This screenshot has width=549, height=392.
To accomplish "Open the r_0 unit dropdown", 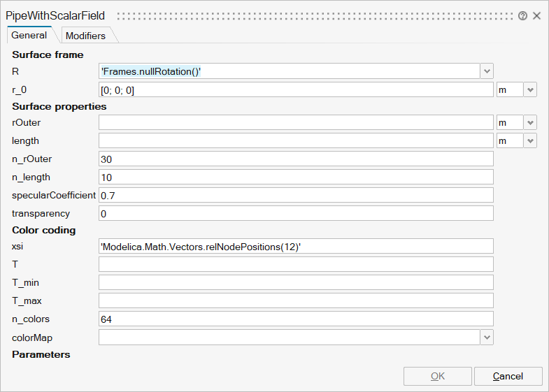I will pyautogui.click(x=530, y=89).
